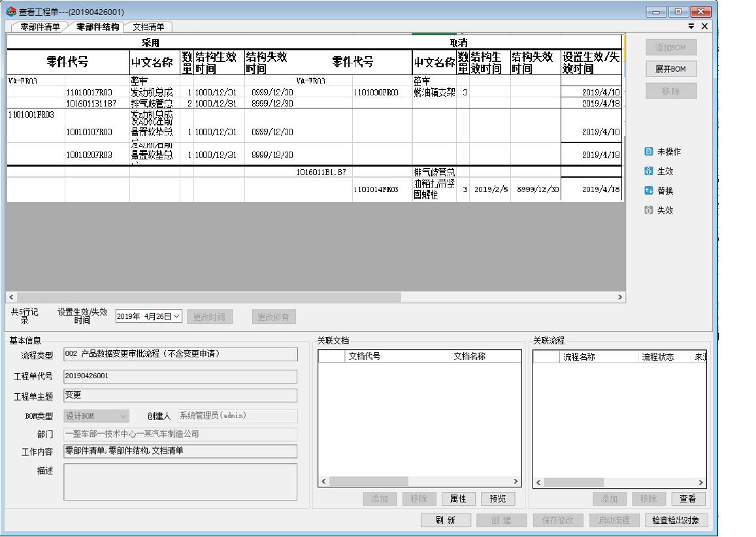The height and width of the screenshot is (537, 756).
Task: Click the 生效 status icon
Action: pyautogui.click(x=648, y=171)
